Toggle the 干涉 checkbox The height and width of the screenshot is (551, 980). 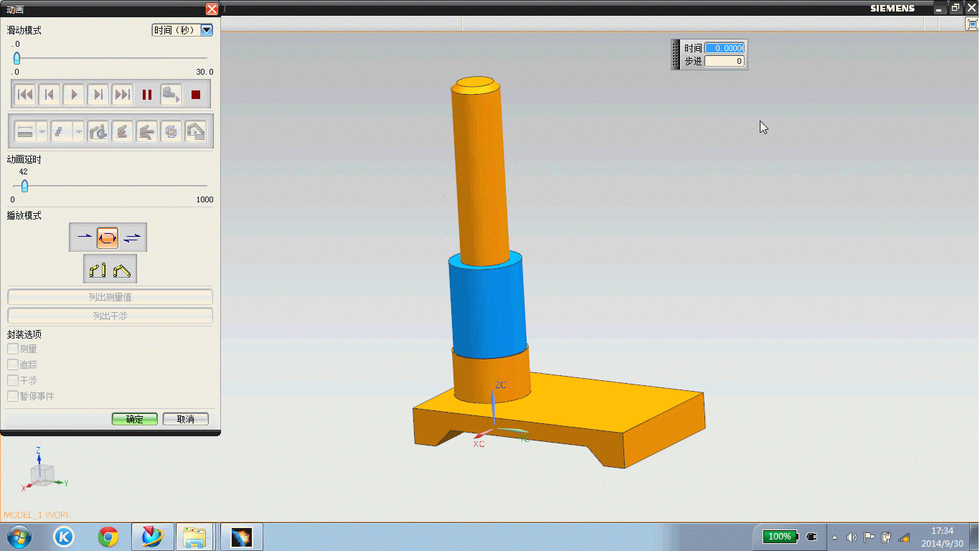(x=13, y=380)
